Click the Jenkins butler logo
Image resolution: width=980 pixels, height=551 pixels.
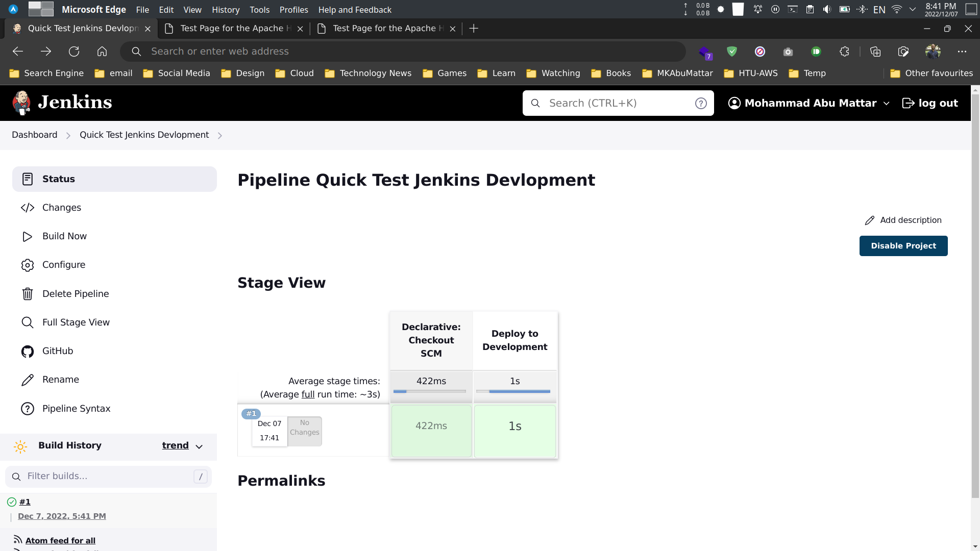pos(21,103)
